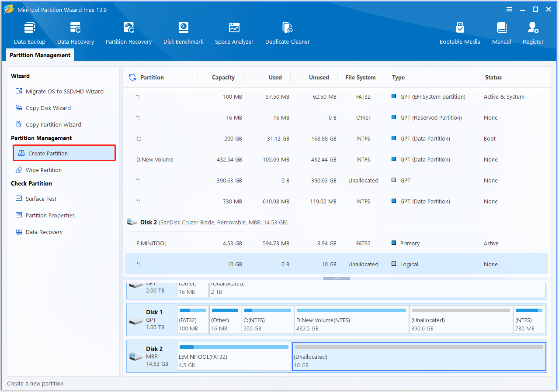Open the hamburger menu in title bar
Viewport: 559px width, 392px height.
[x=509, y=9]
